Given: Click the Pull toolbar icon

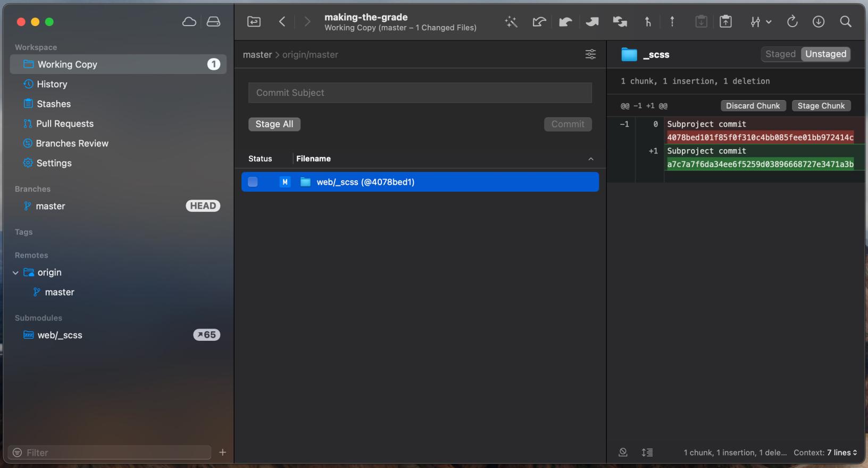Looking at the screenshot, I should click(565, 22).
